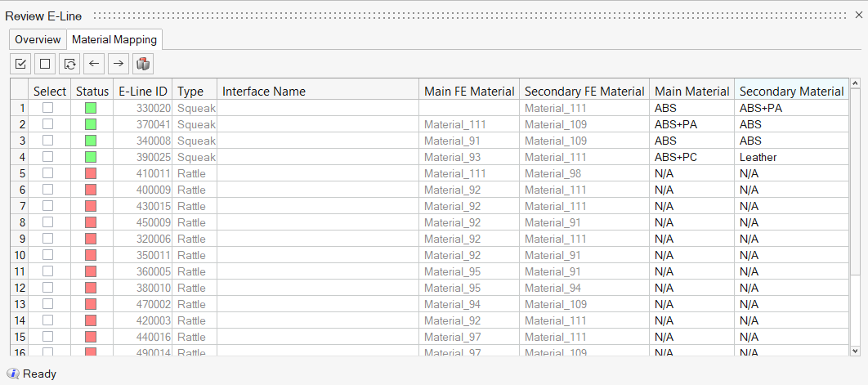The height and width of the screenshot is (385, 868).
Task: Click the Ready status info icon
Action: pos(13,374)
